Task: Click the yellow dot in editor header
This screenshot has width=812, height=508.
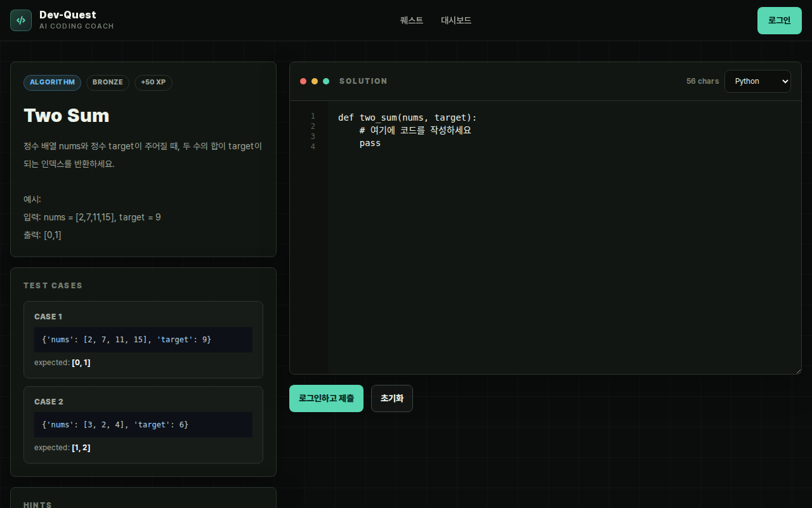Action: click(315, 81)
